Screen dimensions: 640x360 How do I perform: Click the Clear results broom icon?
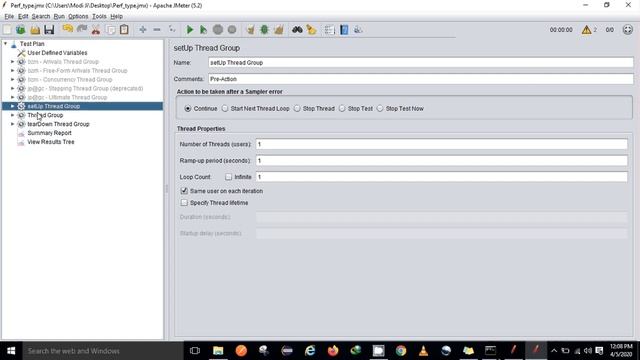(251, 29)
